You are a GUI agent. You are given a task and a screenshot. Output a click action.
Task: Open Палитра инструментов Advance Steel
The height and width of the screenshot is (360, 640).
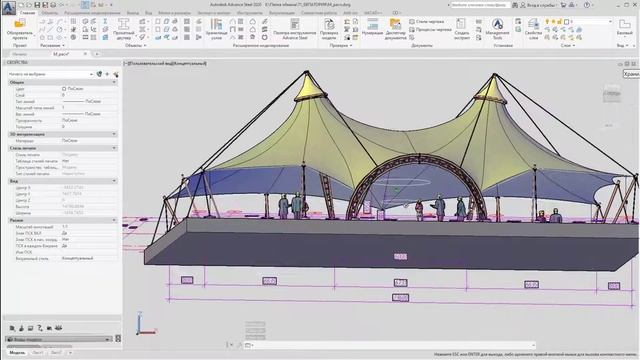coord(294,29)
